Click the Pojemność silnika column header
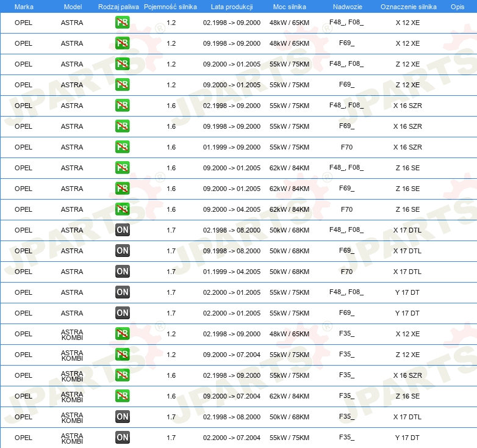477x448 pixels. [170, 7]
